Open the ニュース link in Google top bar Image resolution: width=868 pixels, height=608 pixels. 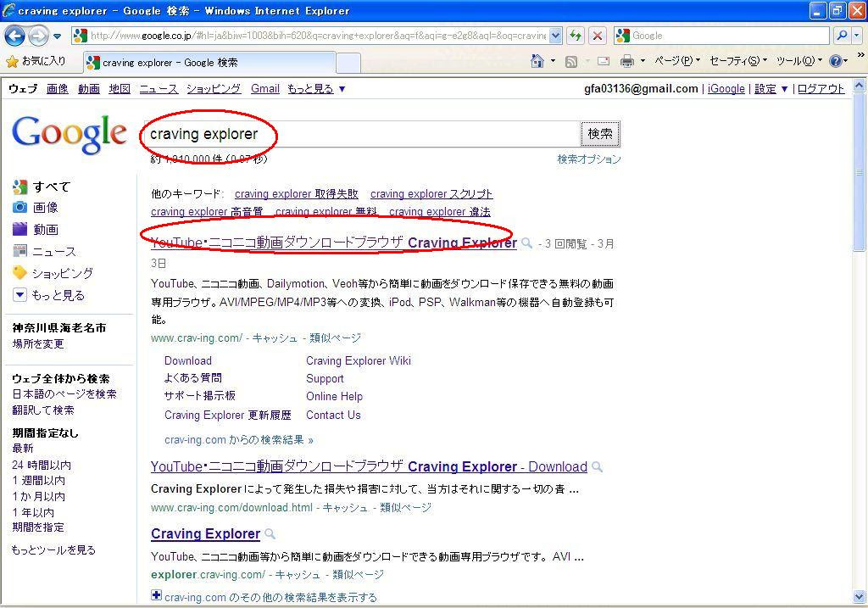click(x=159, y=88)
